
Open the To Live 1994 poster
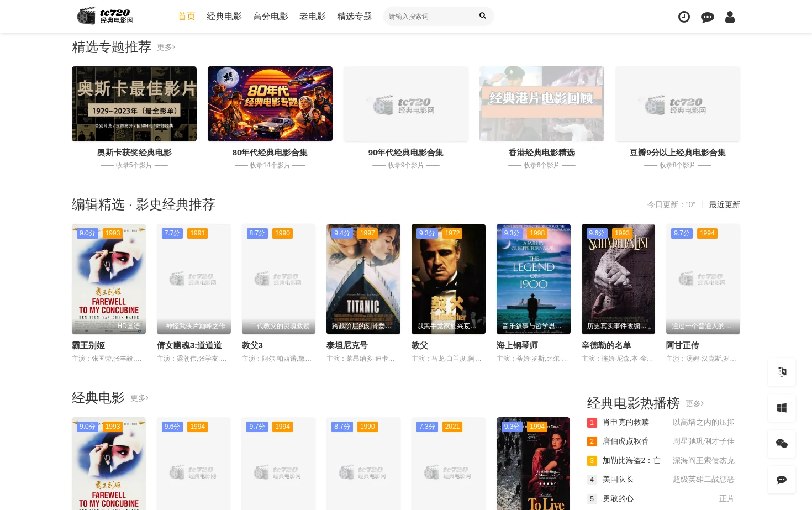[534, 464]
